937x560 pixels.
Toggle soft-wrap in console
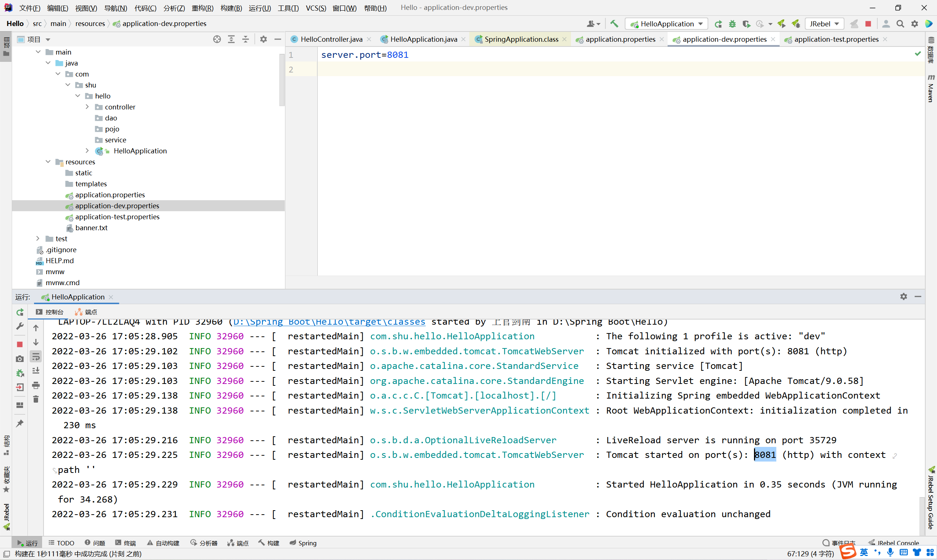pyautogui.click(x=36, y=356)
